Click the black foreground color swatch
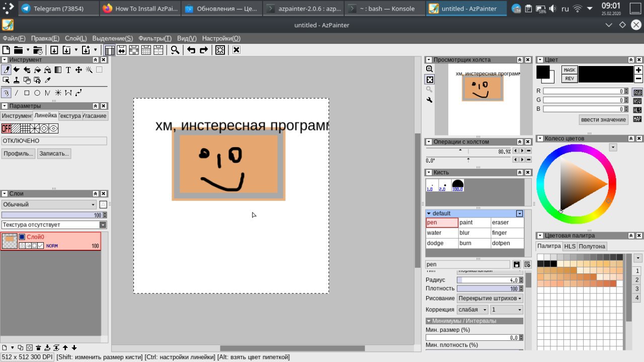 click(x=543, y=72)
